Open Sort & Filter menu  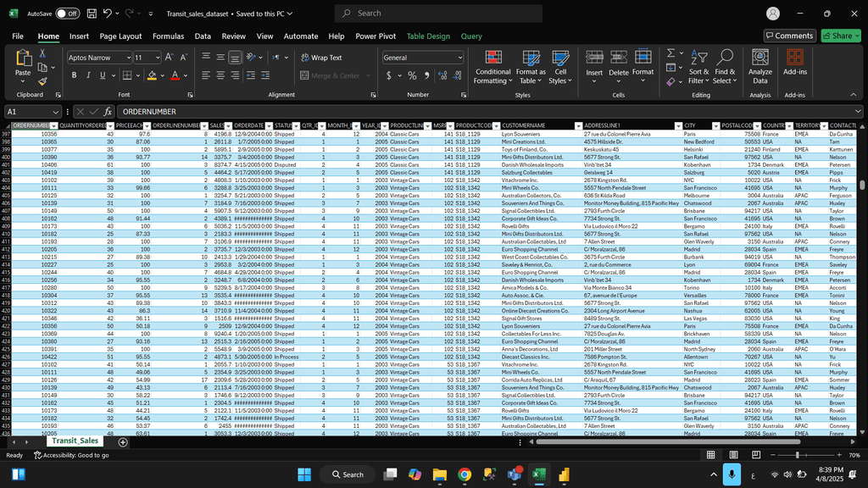698,67
